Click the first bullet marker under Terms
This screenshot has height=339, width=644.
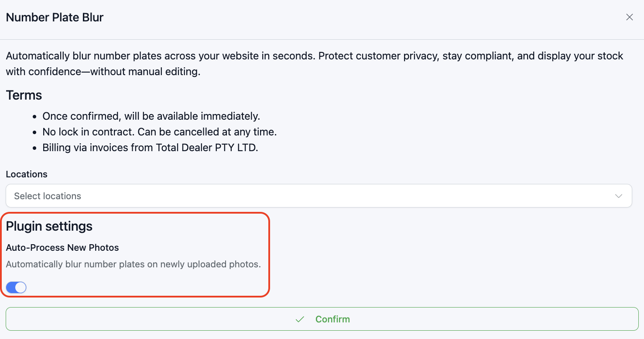35,117
